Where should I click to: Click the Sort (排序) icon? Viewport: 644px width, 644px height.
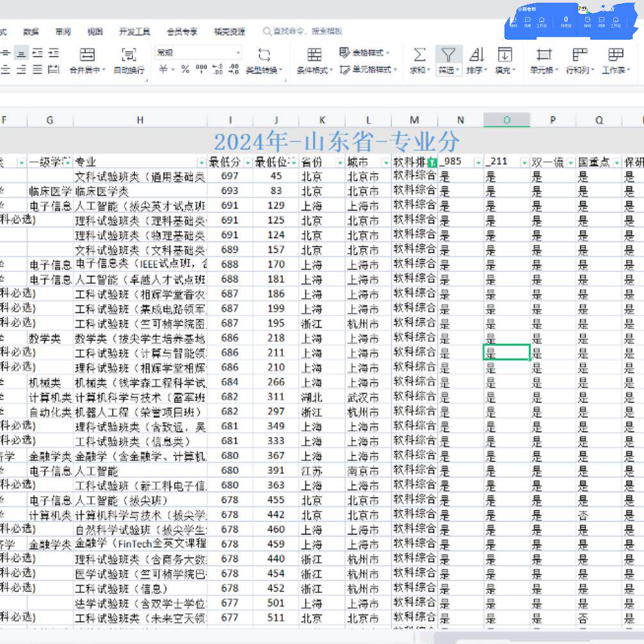click(x=476, y=54)
